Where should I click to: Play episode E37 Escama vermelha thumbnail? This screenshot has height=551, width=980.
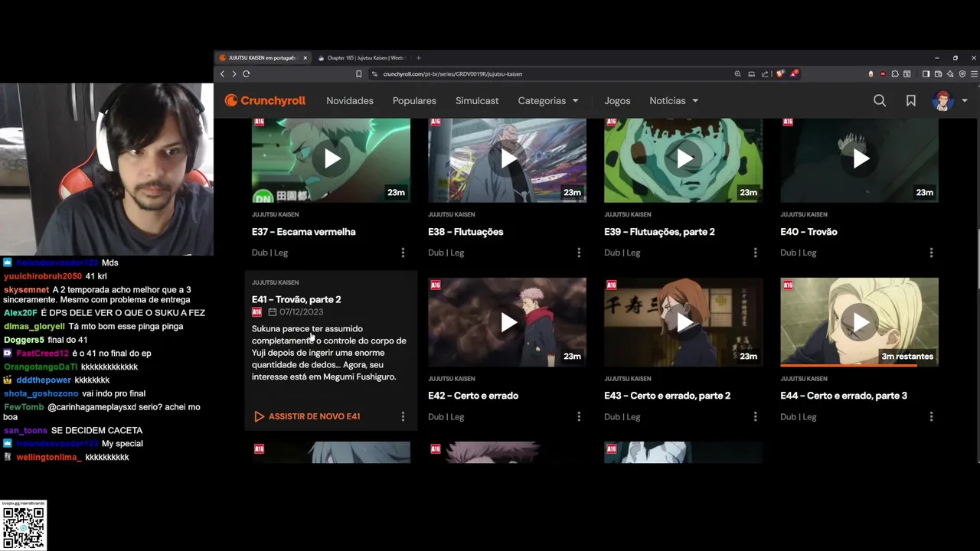pos(331,160)
